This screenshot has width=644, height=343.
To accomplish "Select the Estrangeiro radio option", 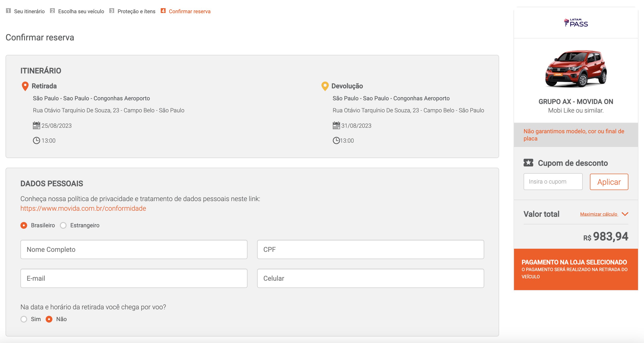I will tap(63, 225).
